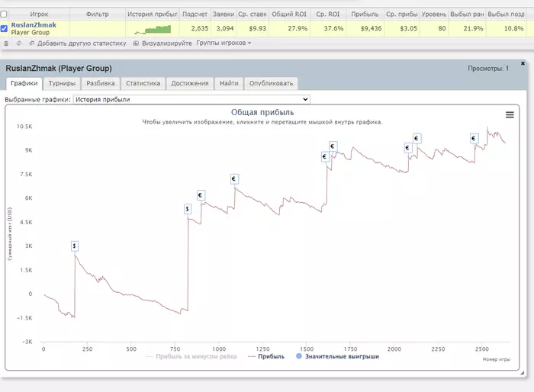Sort by the Выбыл ран column header
Image resolution: width=534 pixels, height=392 pixels.
467,14
